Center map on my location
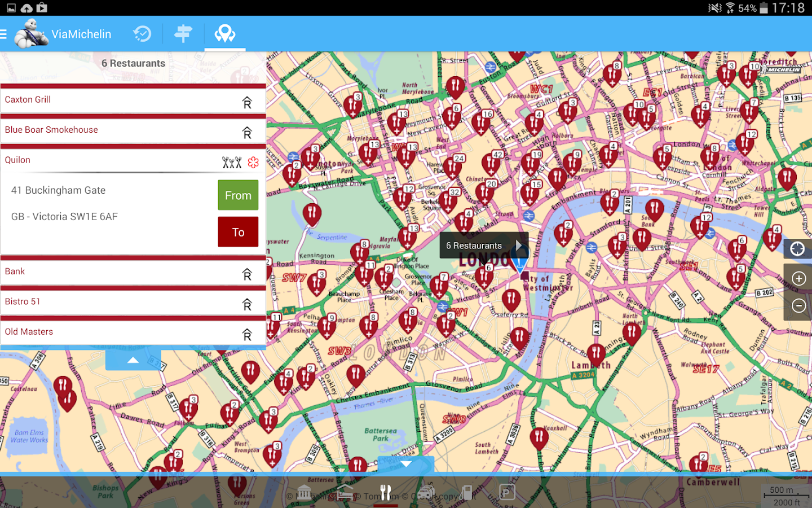 [797, 248]
